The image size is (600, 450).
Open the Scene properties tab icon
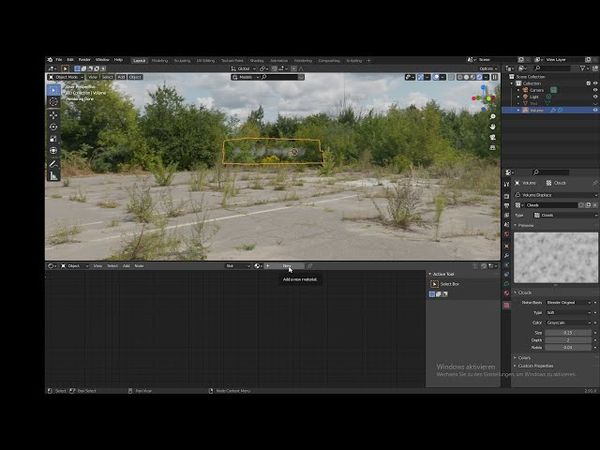[507, 225]
